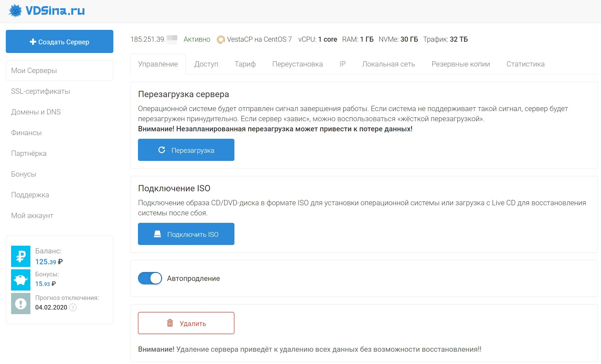Viewport: 601px width, 364px height.
Task: Open Бонусы in the sidebar menu
Action: (x=24, y=174)
